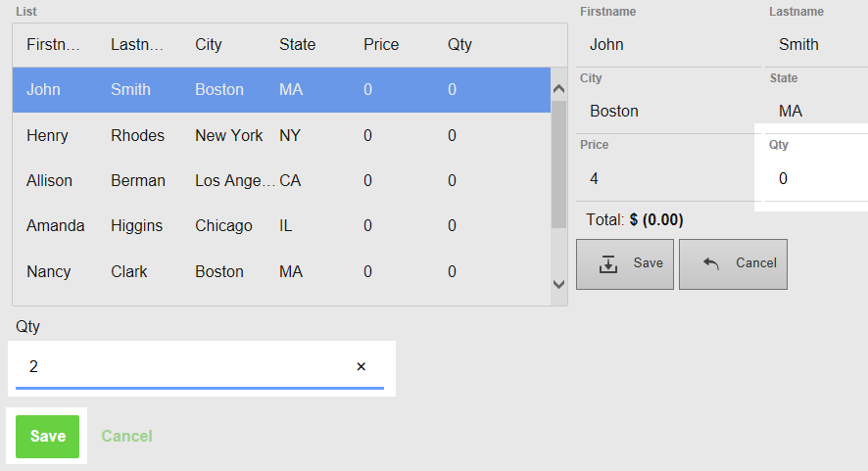Click the green Cancel text link
Viewport: 868px width, 471px height.
[x=126, y=436]
